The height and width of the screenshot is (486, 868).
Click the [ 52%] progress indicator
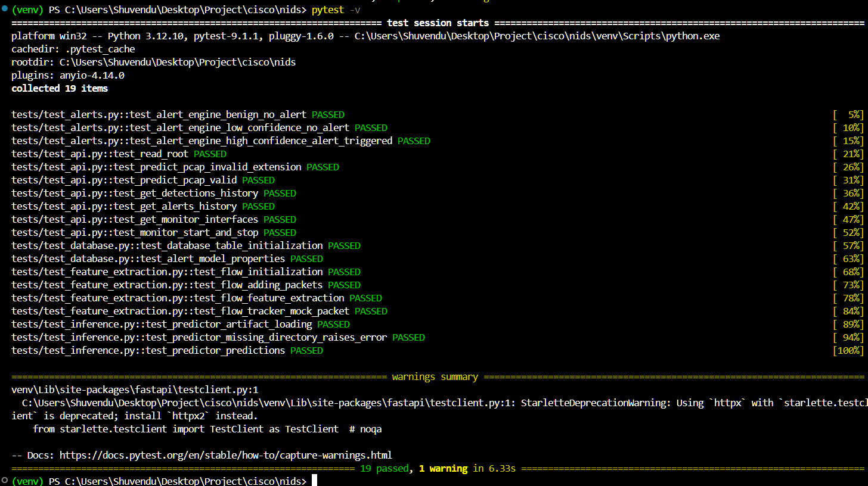click(x=848, y=233)
